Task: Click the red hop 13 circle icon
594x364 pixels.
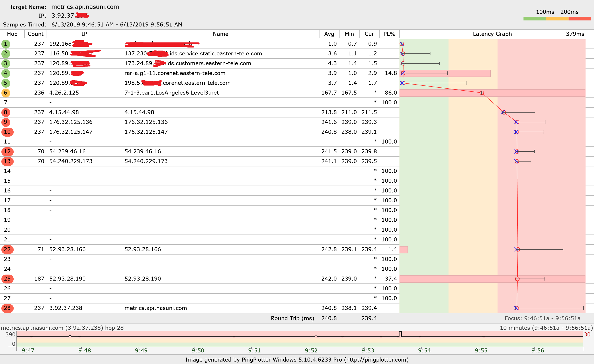Action: 7,161
